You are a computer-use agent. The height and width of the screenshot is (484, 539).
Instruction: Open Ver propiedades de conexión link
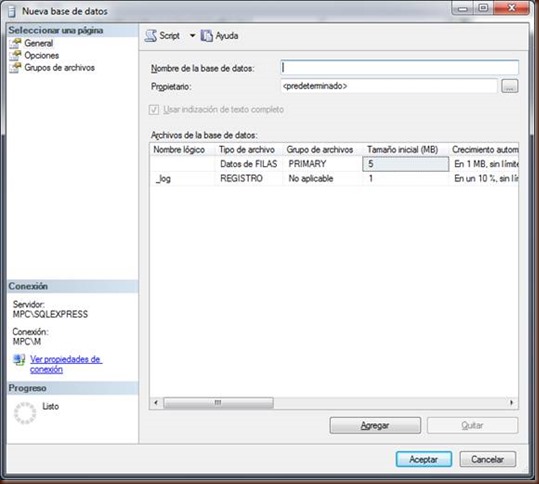66,364
